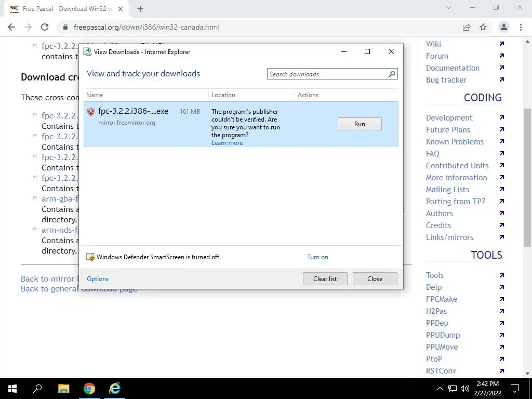Open File Explorer from taskbar
This screenshot has width=532, height=399.
tap(63, 389)
